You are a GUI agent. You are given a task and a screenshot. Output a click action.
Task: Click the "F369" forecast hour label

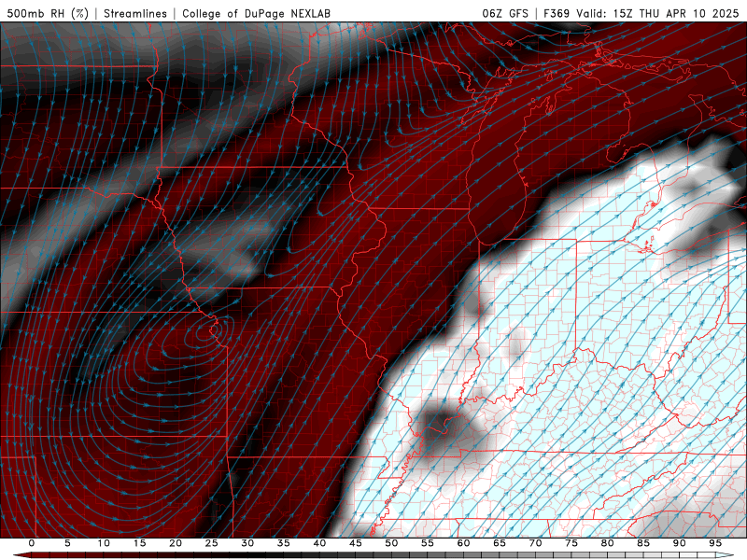coord(557,13)
